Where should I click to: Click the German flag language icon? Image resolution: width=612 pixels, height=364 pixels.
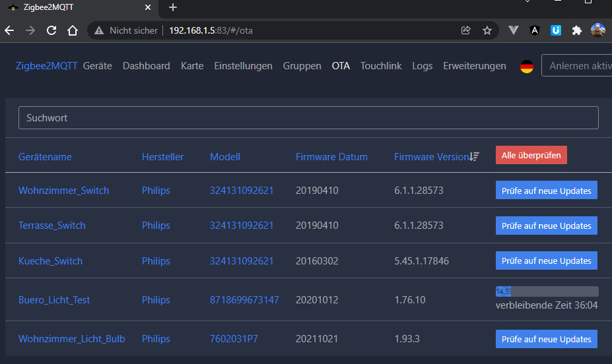click(526, 66)
